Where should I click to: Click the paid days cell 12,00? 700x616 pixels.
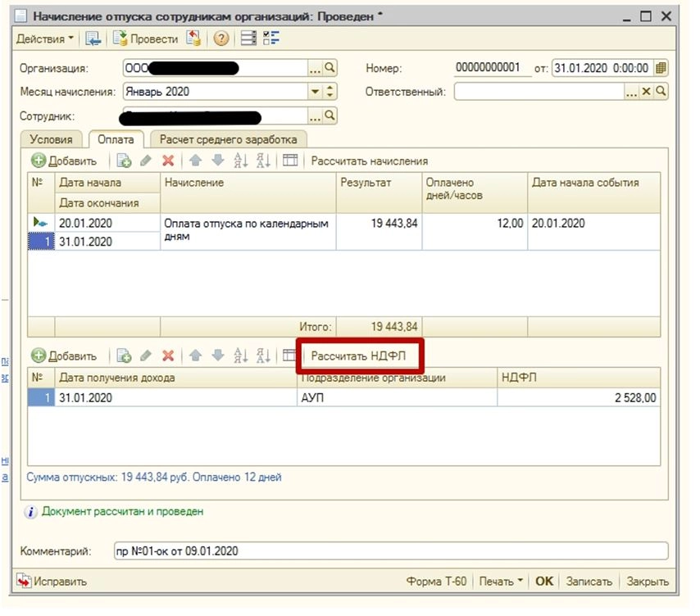click(475, 232)
